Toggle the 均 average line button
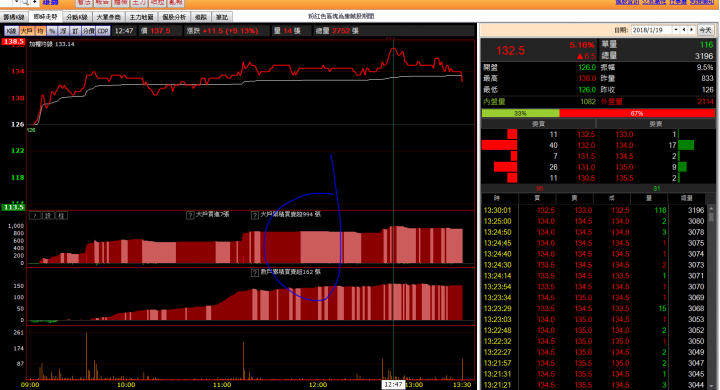This screenshot has height=390, width=720. click(40, 31)
